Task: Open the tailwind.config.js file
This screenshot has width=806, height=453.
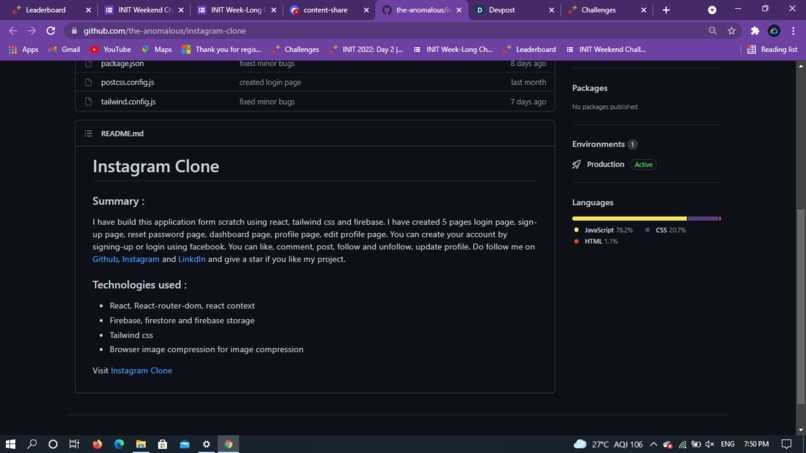Action: point(128,102)
